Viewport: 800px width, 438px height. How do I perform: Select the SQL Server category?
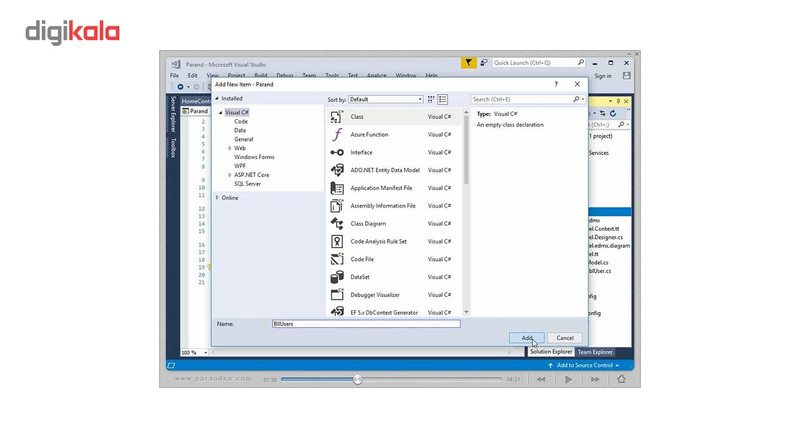tap(247, 184)
